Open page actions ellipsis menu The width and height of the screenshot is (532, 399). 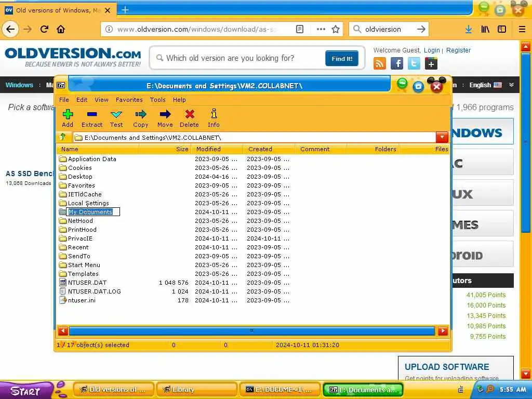click(321, 29)
